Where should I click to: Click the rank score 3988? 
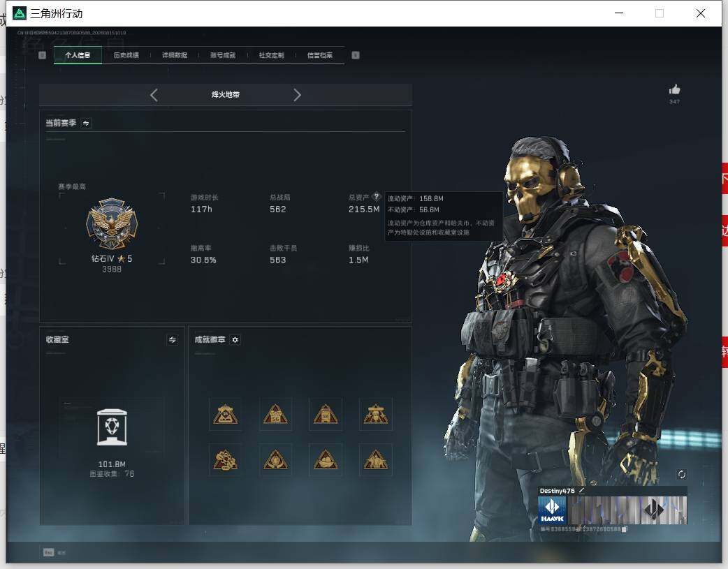[x=112, y=269]
